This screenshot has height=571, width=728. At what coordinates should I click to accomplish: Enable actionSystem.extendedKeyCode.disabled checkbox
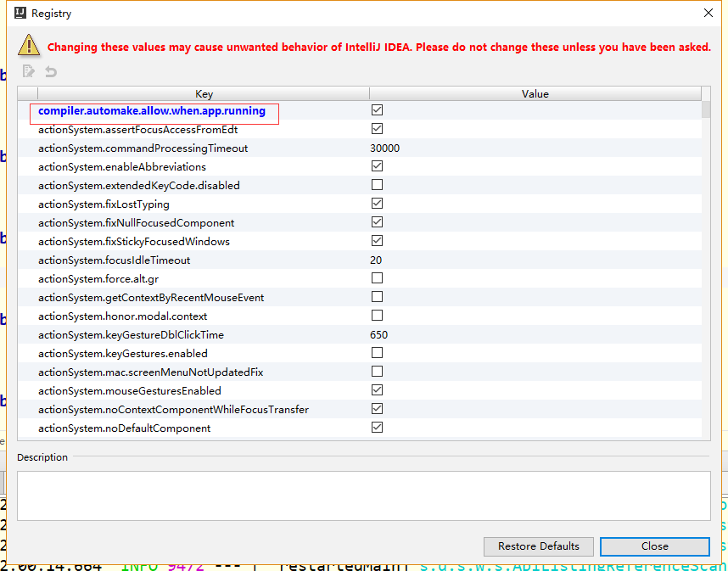pyautogui.click(x=377, y=185)
